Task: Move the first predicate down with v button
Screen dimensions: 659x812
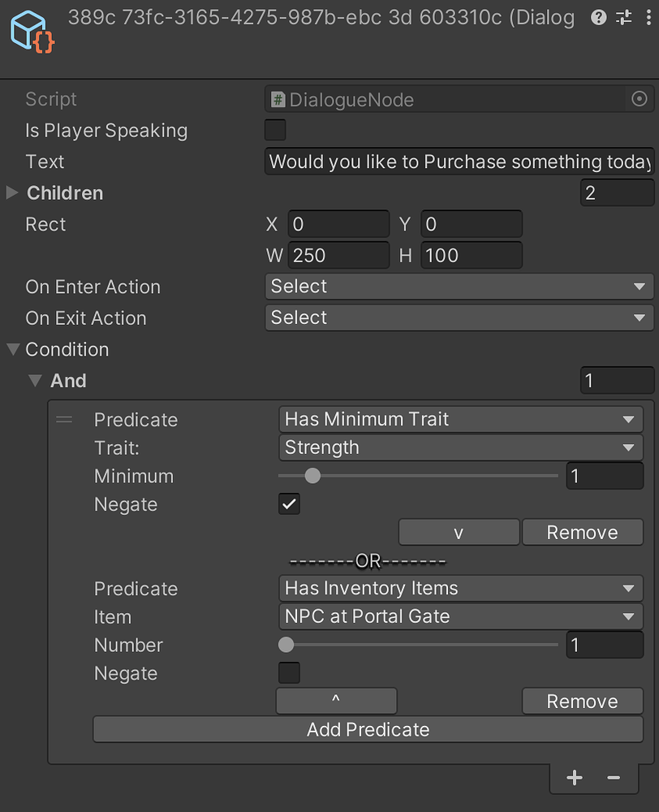Action: tap(459, 533)
